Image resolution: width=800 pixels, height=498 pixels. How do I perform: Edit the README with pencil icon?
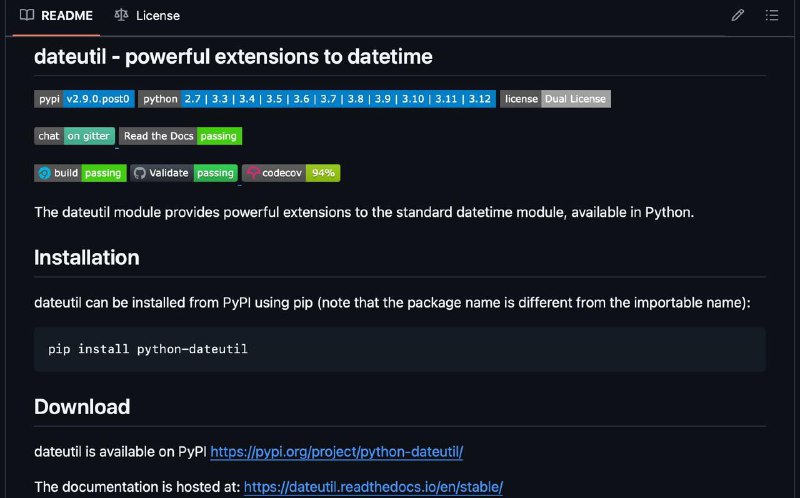coord(737,15)
